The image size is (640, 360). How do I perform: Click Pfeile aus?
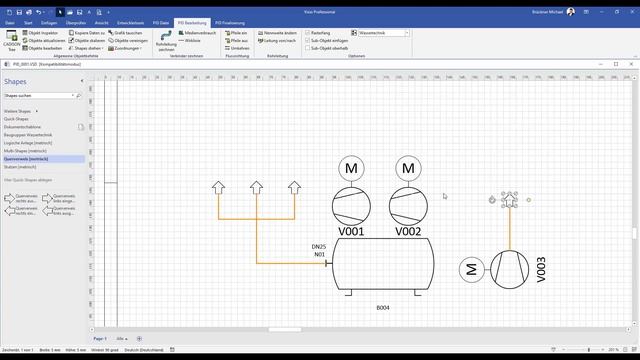click(x=236, y=40)
